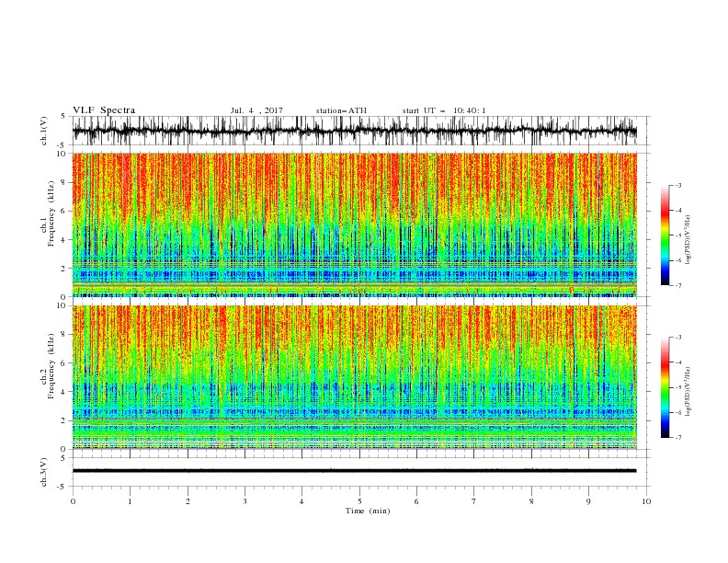Click the "-5" tick on the ch.1(V) axis
This screenshot has width=728, height=563.
pyautogui.click(x=63, y=145)
